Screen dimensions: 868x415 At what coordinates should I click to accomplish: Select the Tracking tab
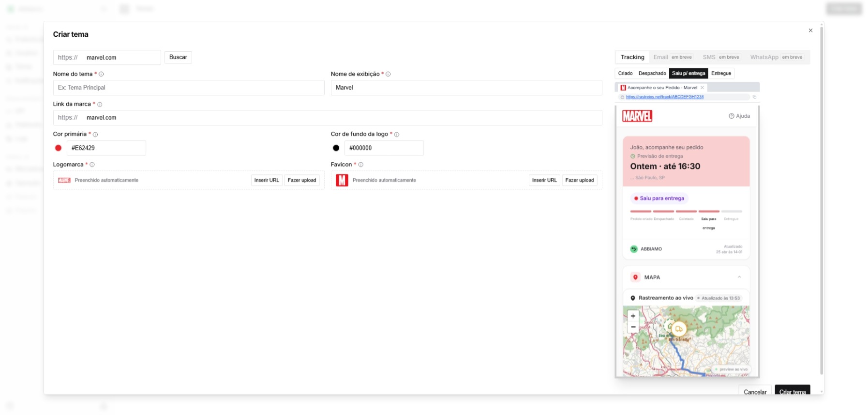click(x=632, y=57)
